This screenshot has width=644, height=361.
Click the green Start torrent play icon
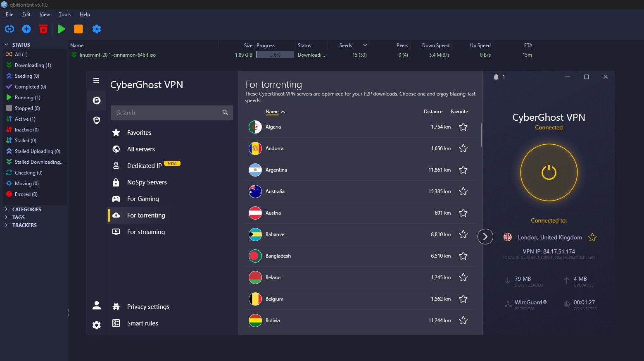click(62, 29)
